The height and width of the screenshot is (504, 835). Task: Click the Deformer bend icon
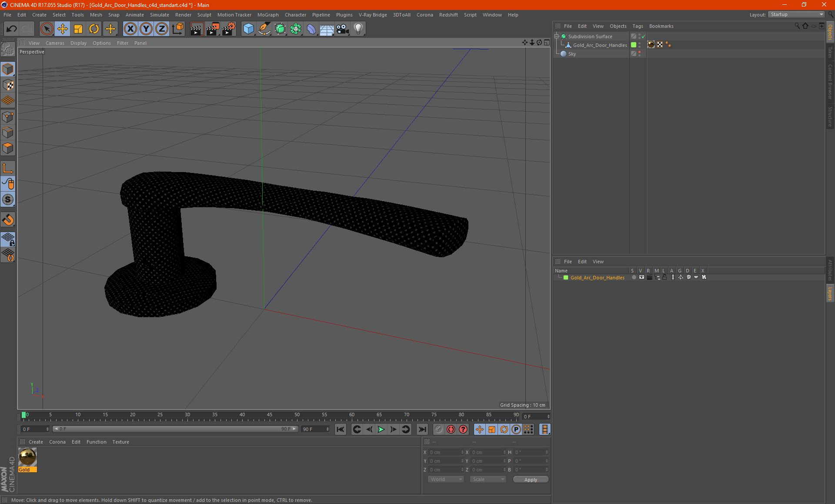[311, 29]
